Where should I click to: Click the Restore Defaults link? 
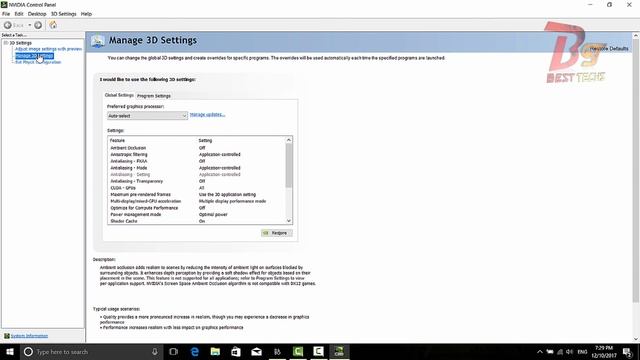pyautogui.click(x=609, y=49)
